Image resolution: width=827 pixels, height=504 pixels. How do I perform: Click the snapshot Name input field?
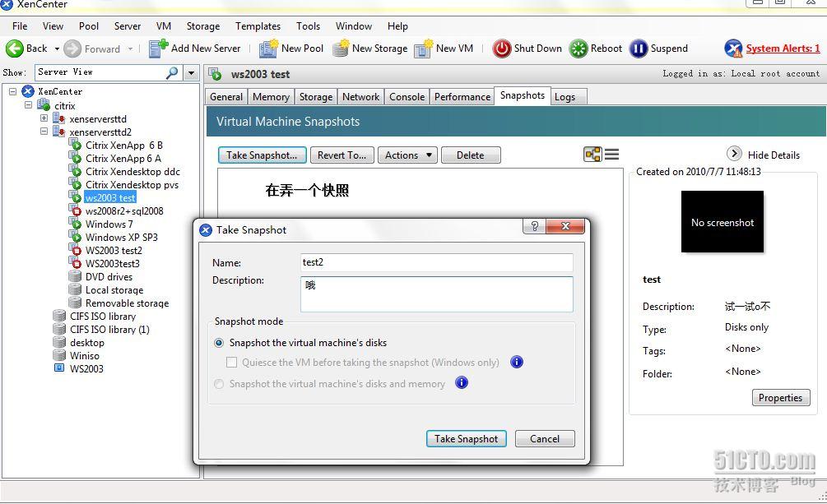(437, 262)
